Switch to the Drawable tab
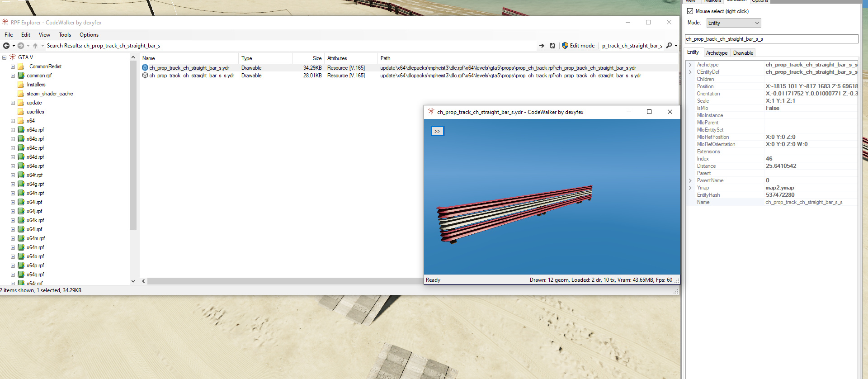The width and height of the screenshot is (868, 379). [743, 53]
